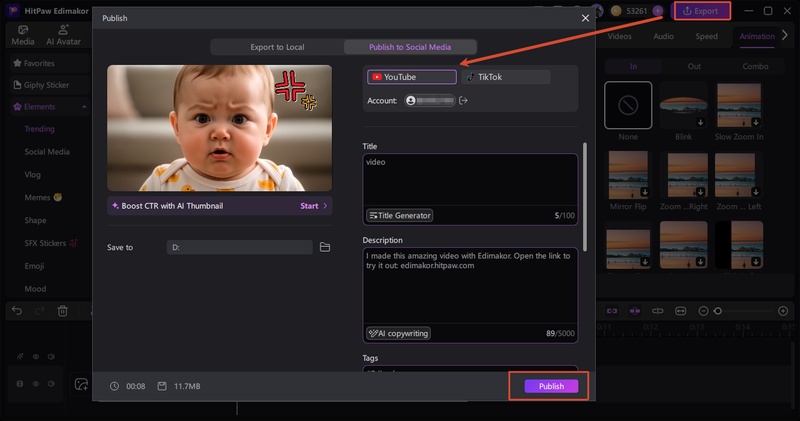Close the Publish dialog
The image size is (800, 421).
point(585,18)
